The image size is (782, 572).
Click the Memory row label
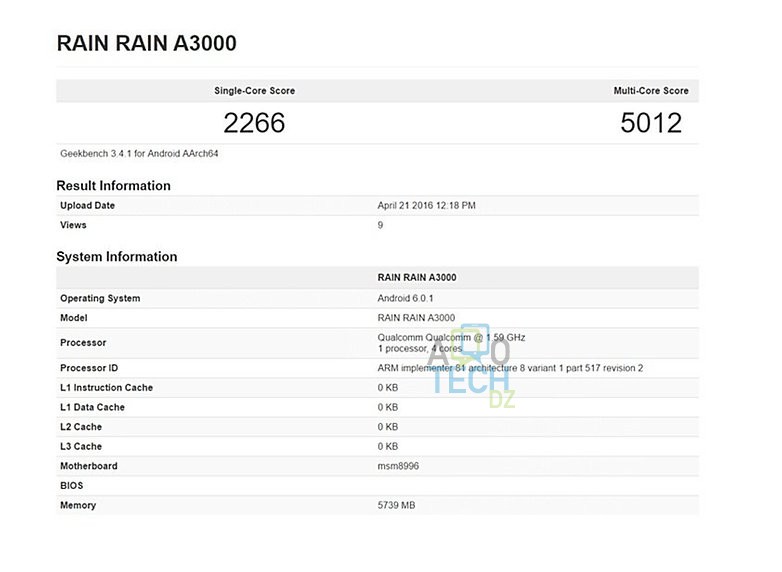coord(78,505)
